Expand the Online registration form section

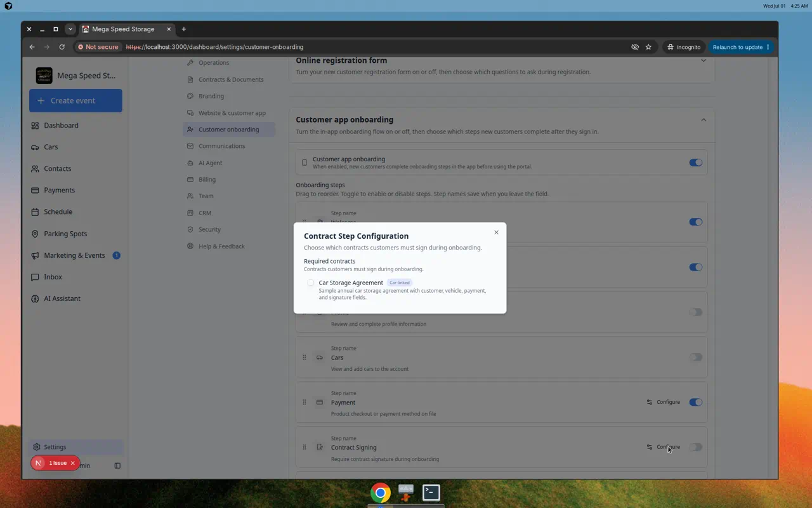703,61
